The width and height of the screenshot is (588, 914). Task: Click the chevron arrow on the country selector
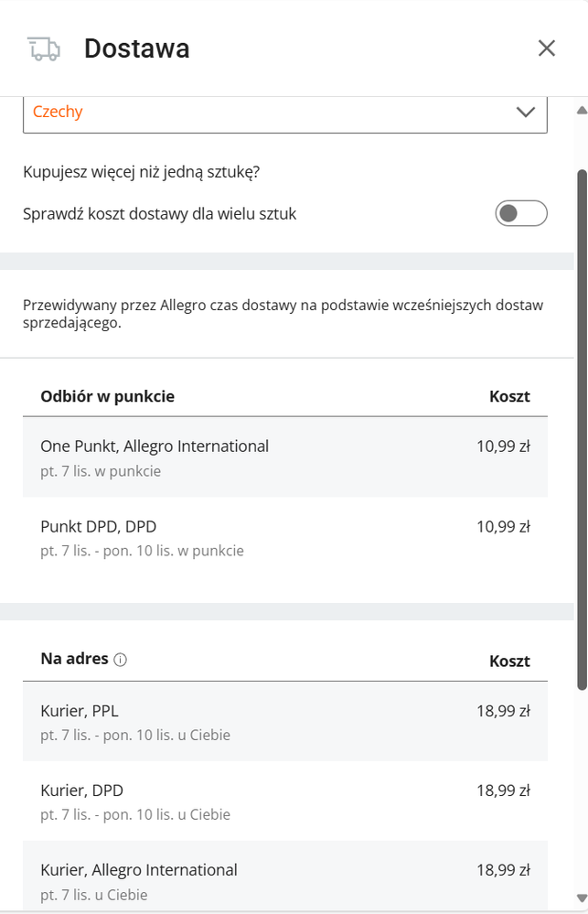(x=525, y=112)
